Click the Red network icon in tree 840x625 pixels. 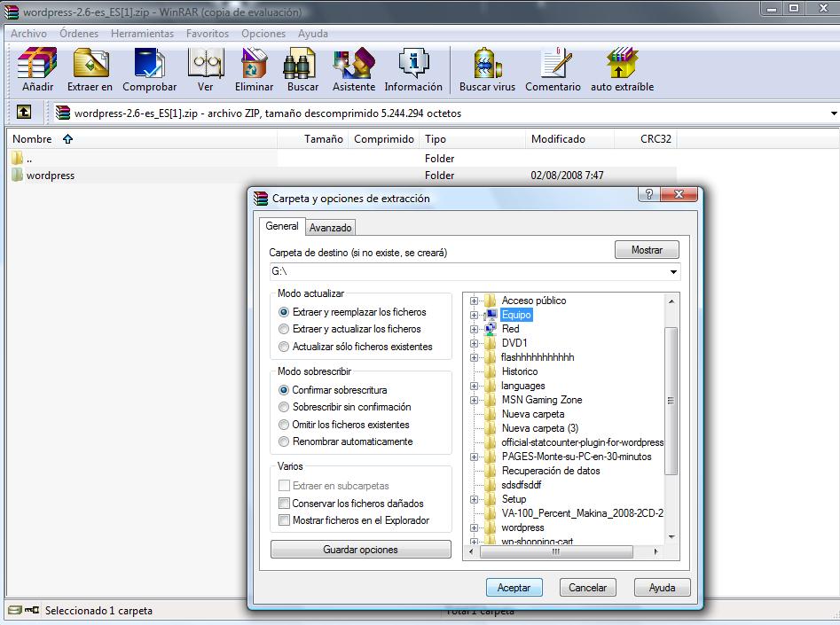491,329
